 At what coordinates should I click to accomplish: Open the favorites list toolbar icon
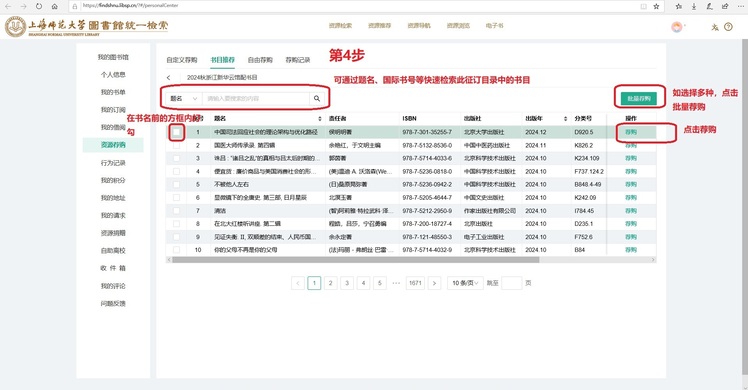click(679, 6)
